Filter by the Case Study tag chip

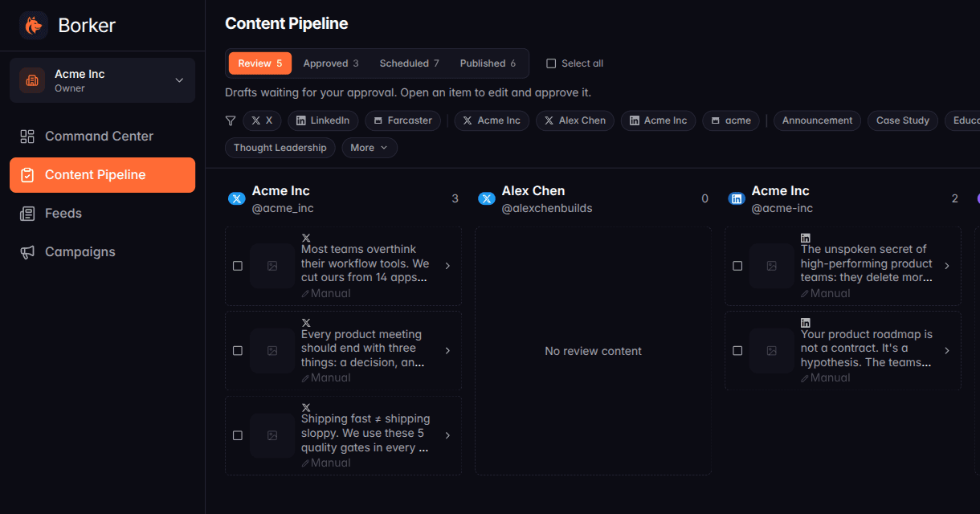902,120
